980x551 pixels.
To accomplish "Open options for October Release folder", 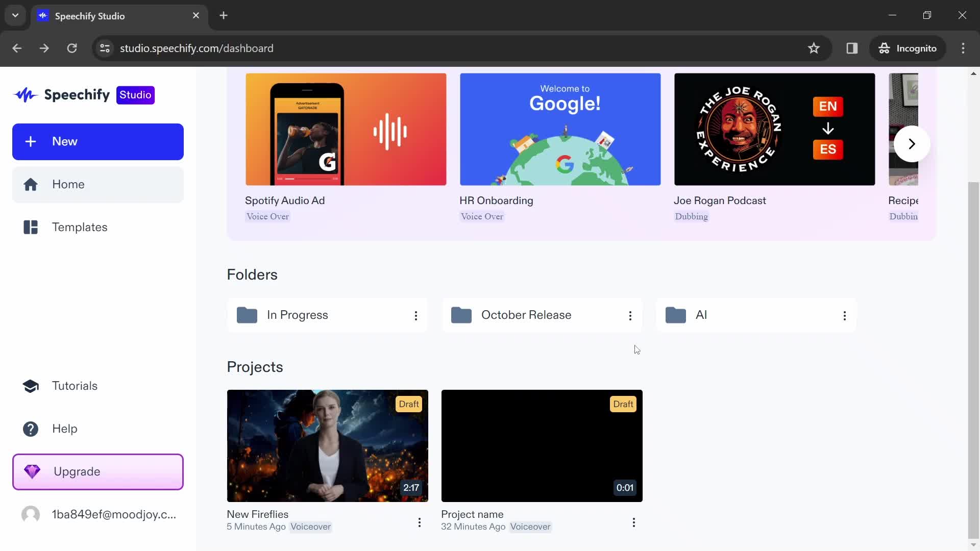I will (631, 315).
